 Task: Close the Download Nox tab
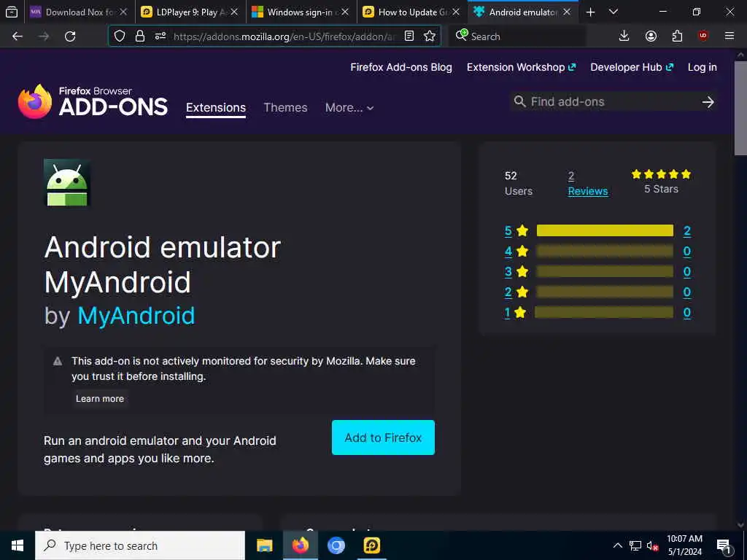point(123,12)
